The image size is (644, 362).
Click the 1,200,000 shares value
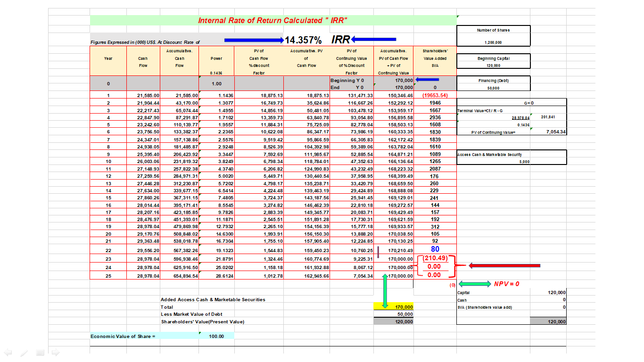pos(493,42)
